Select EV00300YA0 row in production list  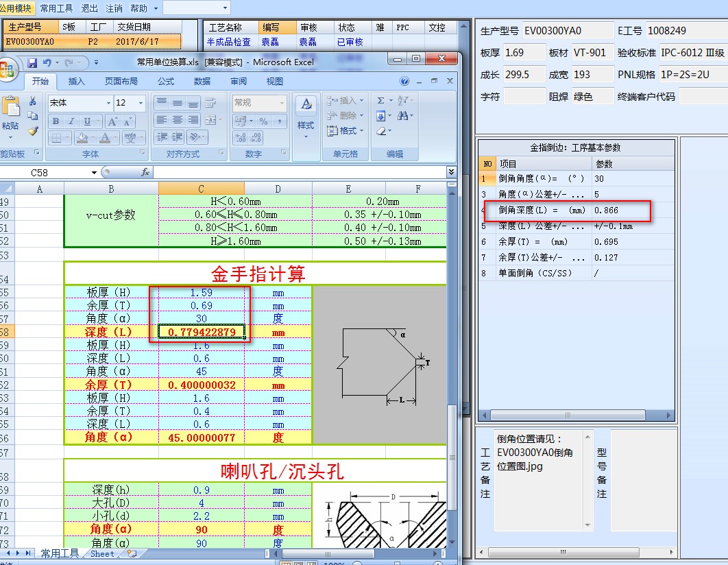[x=92, y=41]
